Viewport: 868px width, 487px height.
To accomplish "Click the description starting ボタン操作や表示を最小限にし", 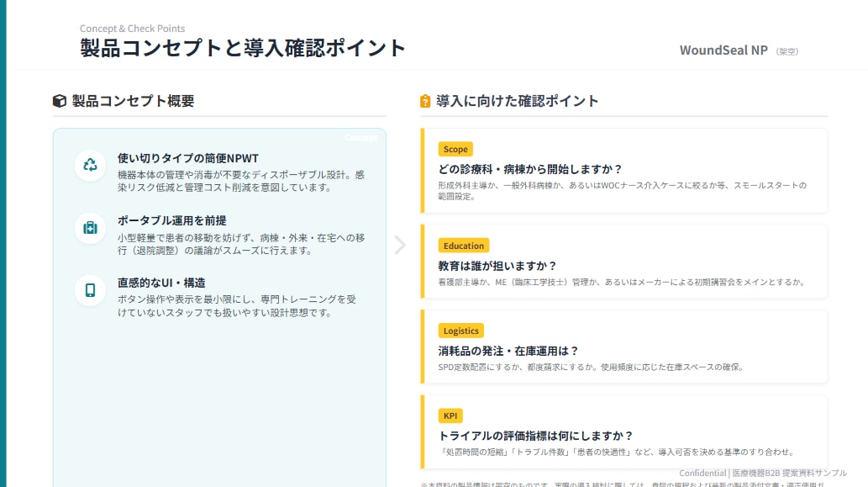I will pyautogui.click(x=236, y=306).
